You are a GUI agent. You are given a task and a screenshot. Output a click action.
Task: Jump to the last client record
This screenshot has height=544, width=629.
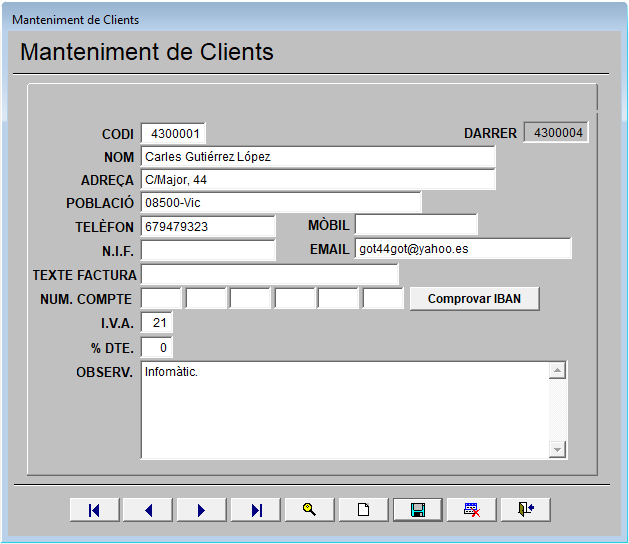coord(256,510)
